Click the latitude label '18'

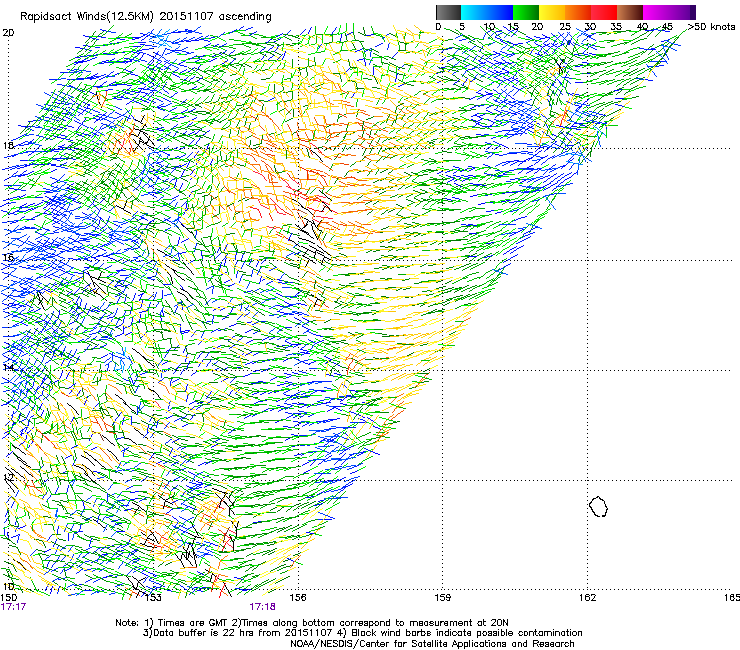click(x=8, y=145)
